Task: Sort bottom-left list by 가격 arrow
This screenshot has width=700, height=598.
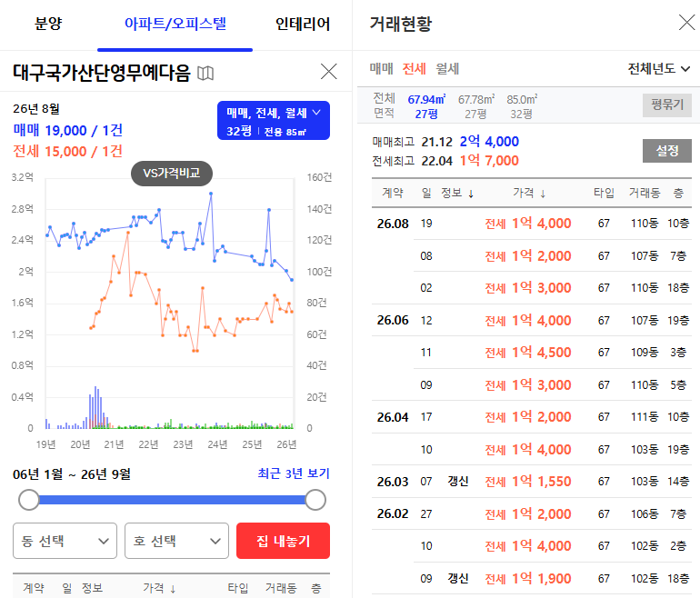Action: (x=173, y=588)
